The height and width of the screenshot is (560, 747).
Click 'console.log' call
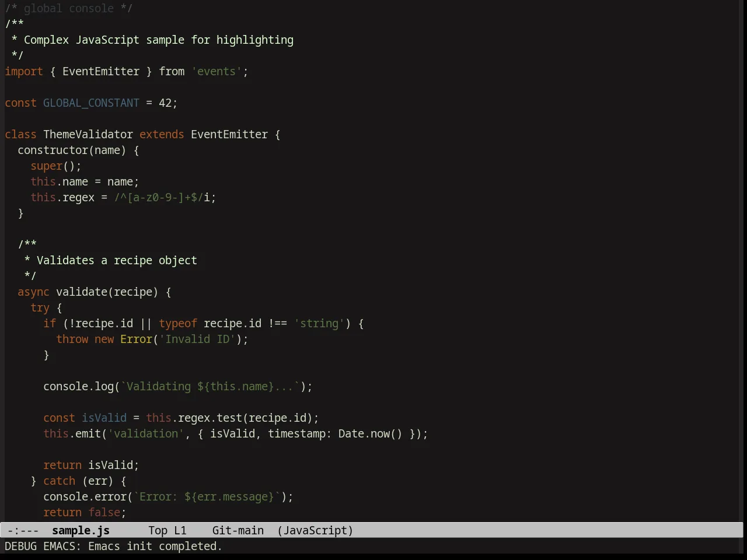click(x=78, y=386)
